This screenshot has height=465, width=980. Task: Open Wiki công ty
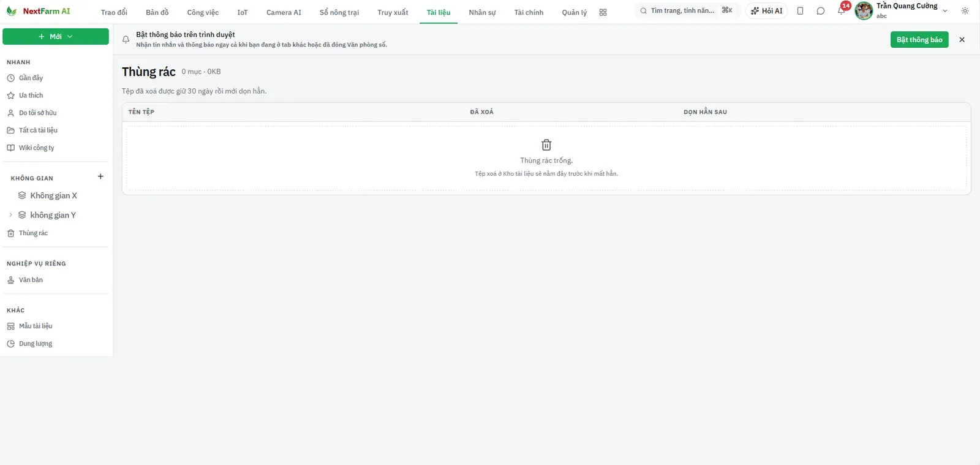pyautogui.click(x=56, y=148)
